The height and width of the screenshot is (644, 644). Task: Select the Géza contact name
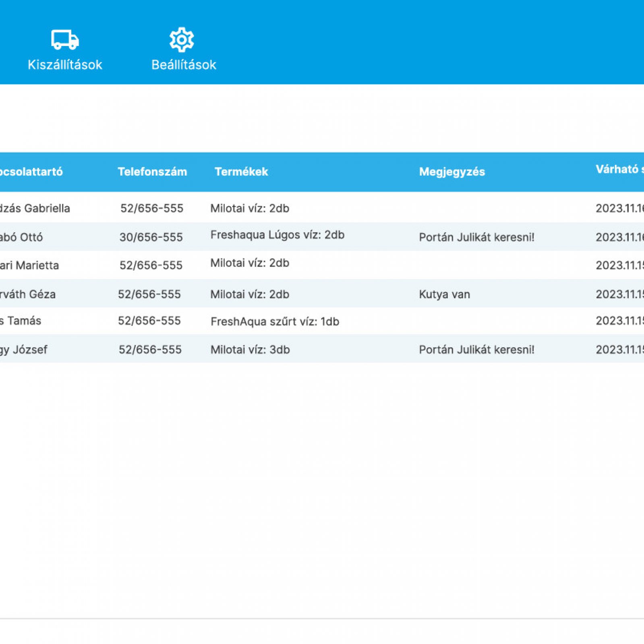point(27,294)
